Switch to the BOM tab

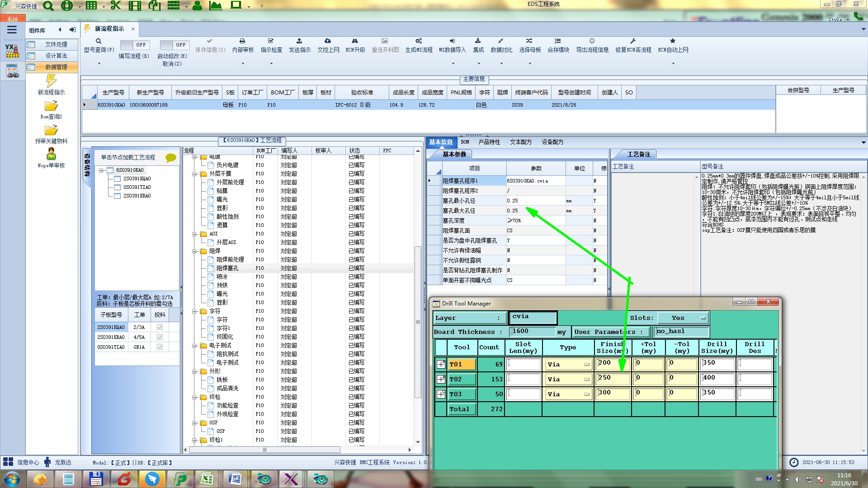point(465,142)
